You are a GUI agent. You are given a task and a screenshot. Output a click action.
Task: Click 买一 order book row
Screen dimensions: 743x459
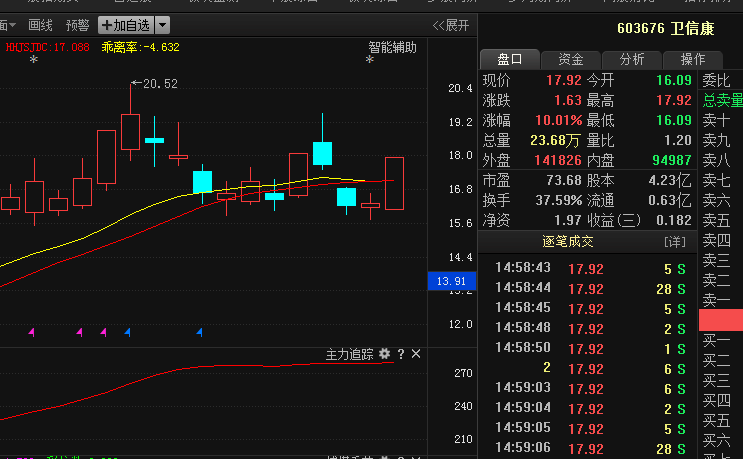tap(721, 340)
